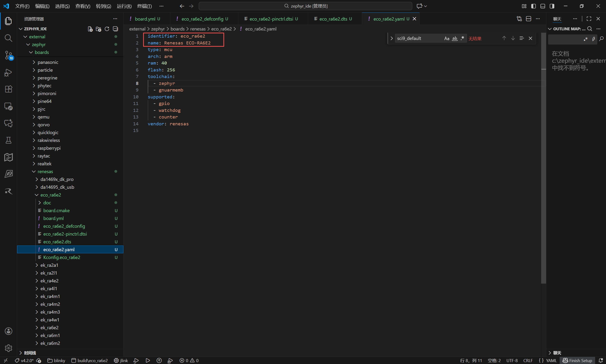Click Finish Setup in status bar
Image resolution: width=606 pixels, height=364 pixels.
(x=577, y=360)
